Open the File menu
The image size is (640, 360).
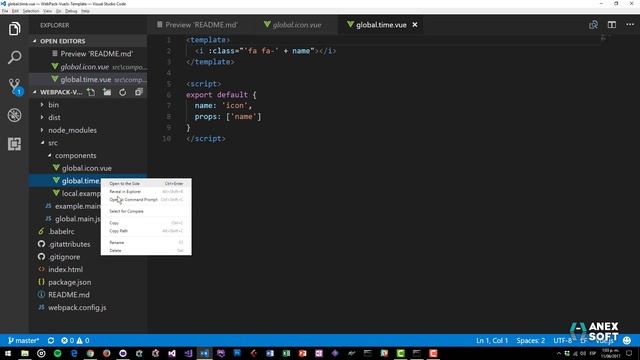pos(5,11)
